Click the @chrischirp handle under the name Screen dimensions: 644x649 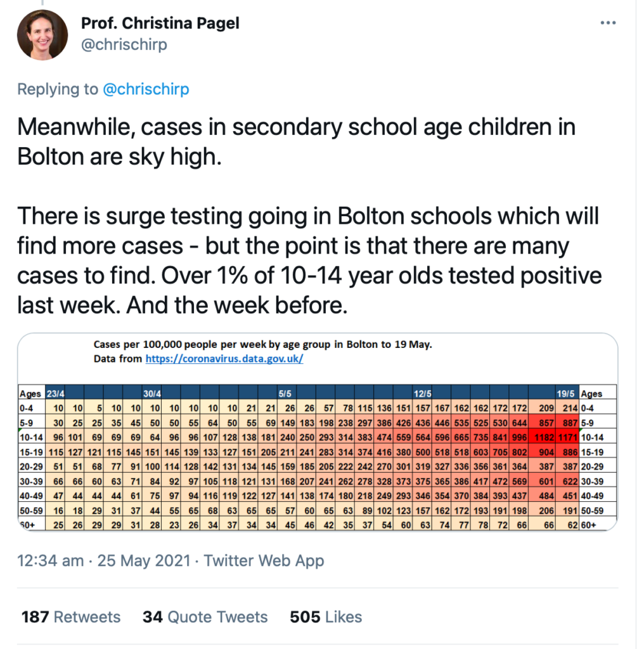124,44
